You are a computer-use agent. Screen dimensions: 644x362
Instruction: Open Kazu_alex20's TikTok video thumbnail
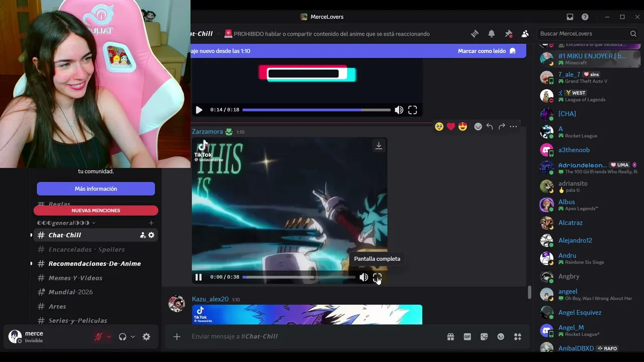[307, 314]
